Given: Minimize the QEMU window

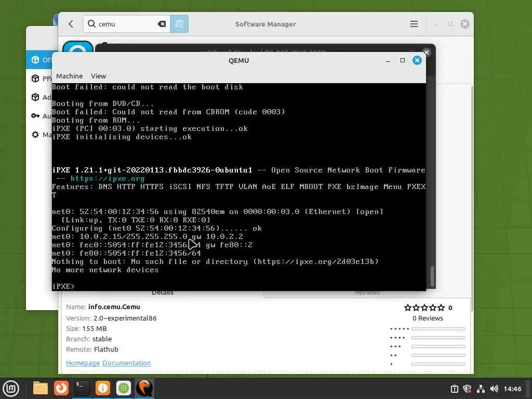Looking at the screenshot, I should [388, 60].
